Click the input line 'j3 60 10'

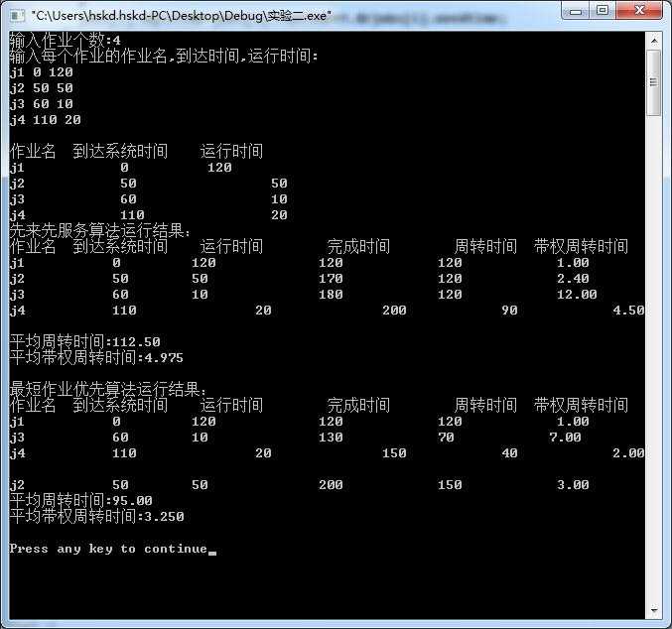(41, 104)
